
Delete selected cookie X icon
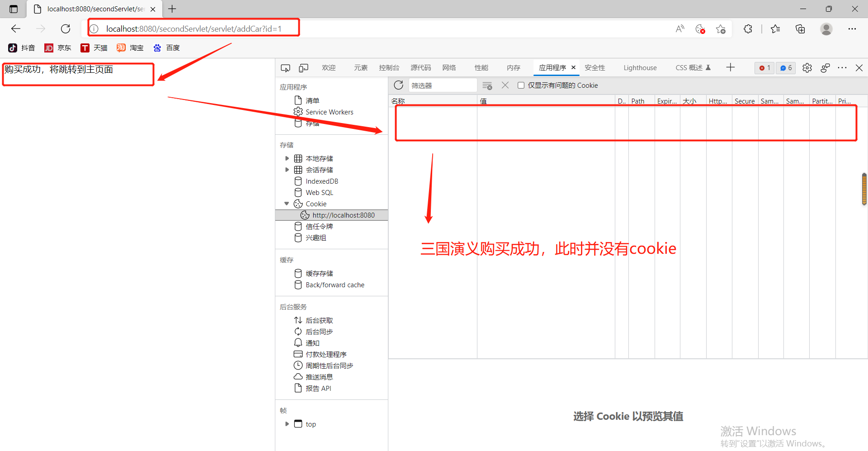click(x=505, y=85)
